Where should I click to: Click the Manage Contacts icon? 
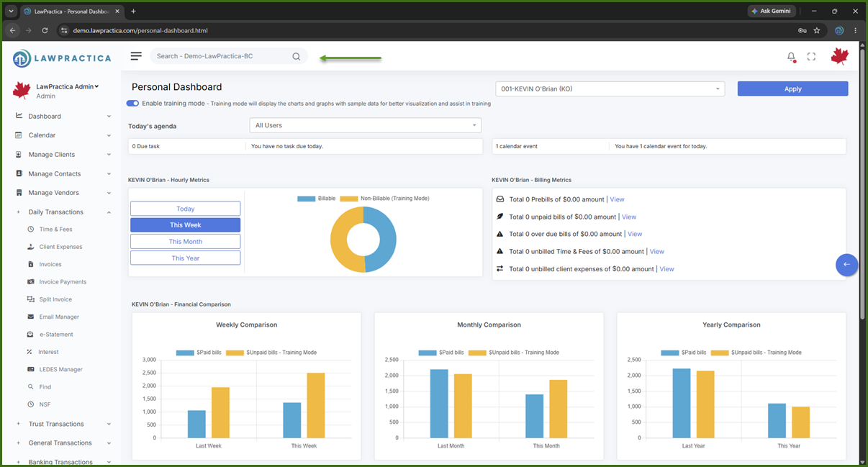(19, 173)
